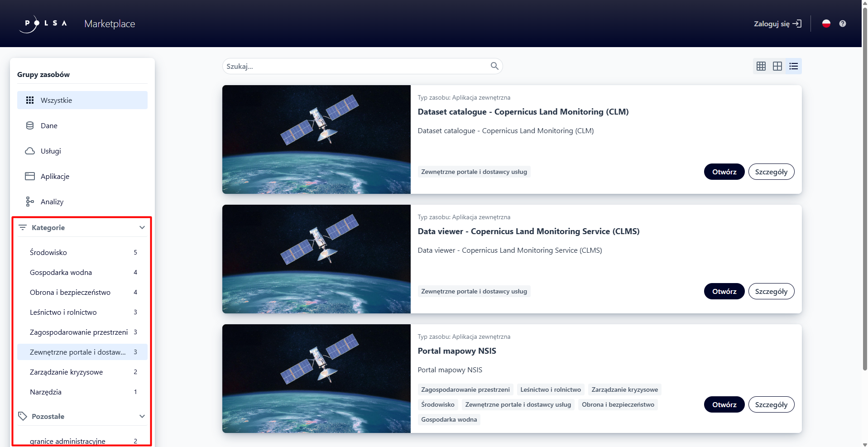Viewport: 868px width, 447px height.
Task: Collapse the Pozostałe section chevron
Action: coord(142,416)
